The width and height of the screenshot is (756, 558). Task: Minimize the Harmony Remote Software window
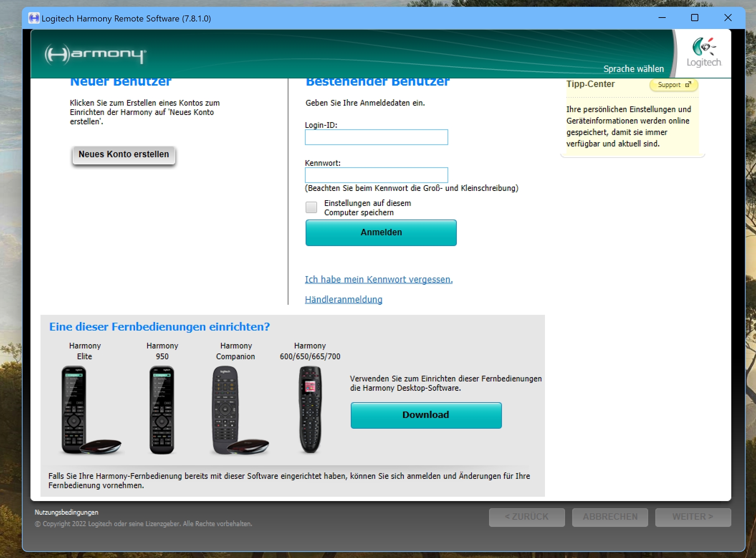(662, 18)
